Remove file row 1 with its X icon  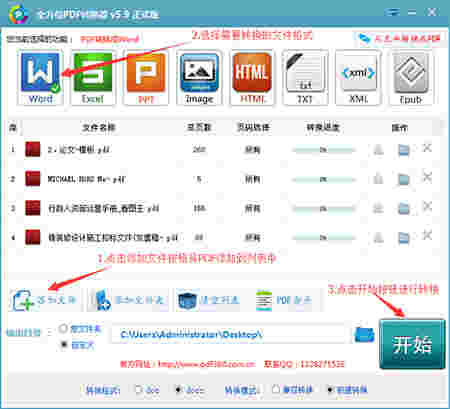(427, 148)
